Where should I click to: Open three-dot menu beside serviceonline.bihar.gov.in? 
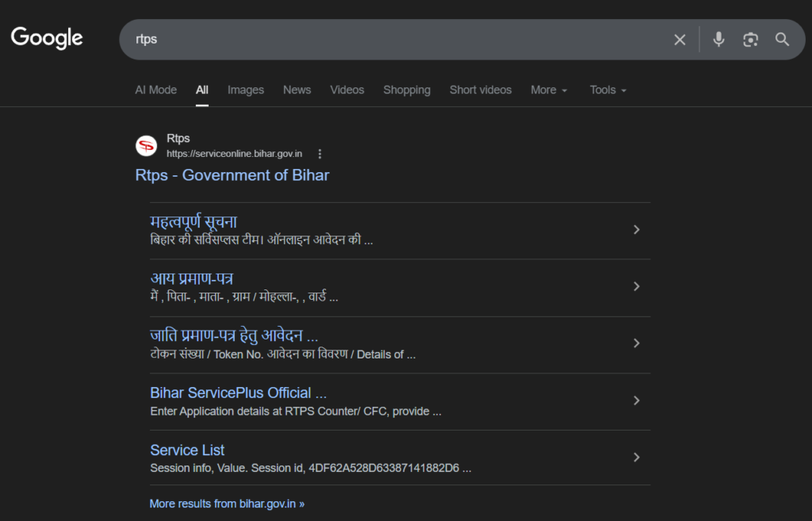coord(320,154)
